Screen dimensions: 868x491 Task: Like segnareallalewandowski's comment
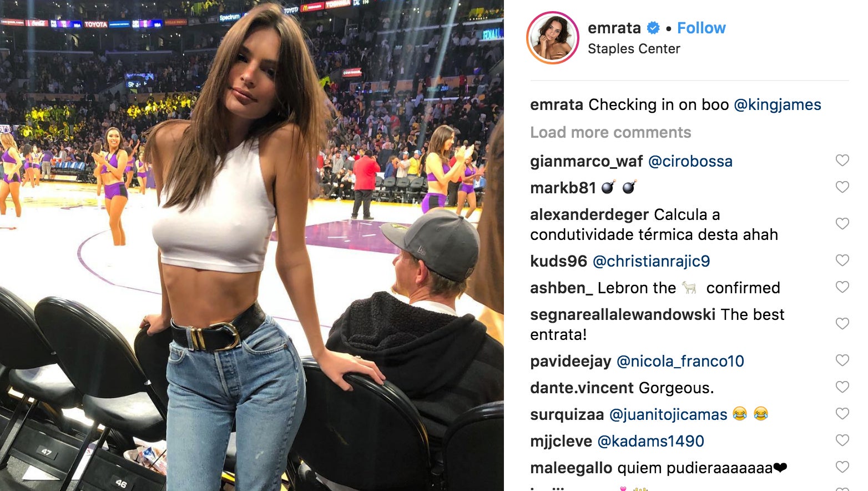(x=842, y=324)
